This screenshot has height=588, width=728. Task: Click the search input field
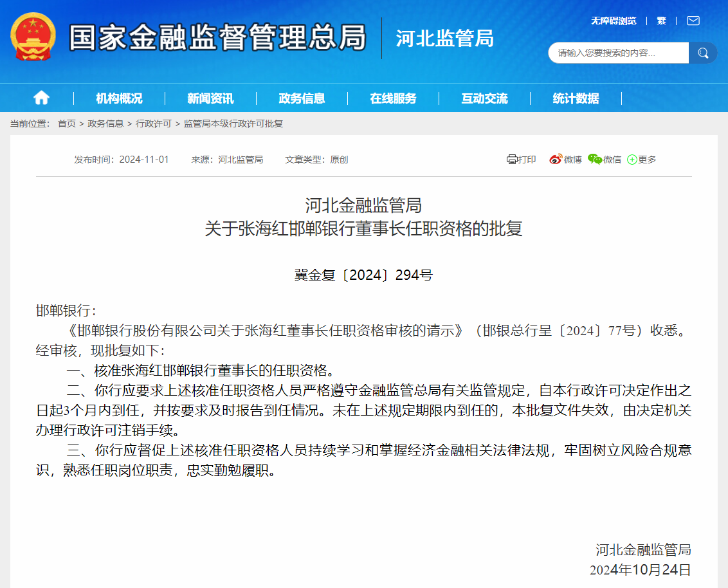pyautogui.click(x=618, y=53)
